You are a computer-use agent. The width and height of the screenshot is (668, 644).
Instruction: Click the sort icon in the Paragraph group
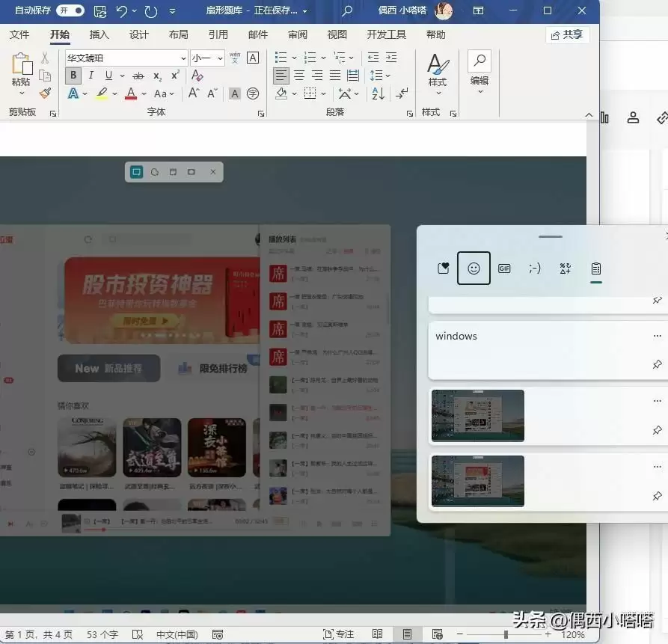378,93
